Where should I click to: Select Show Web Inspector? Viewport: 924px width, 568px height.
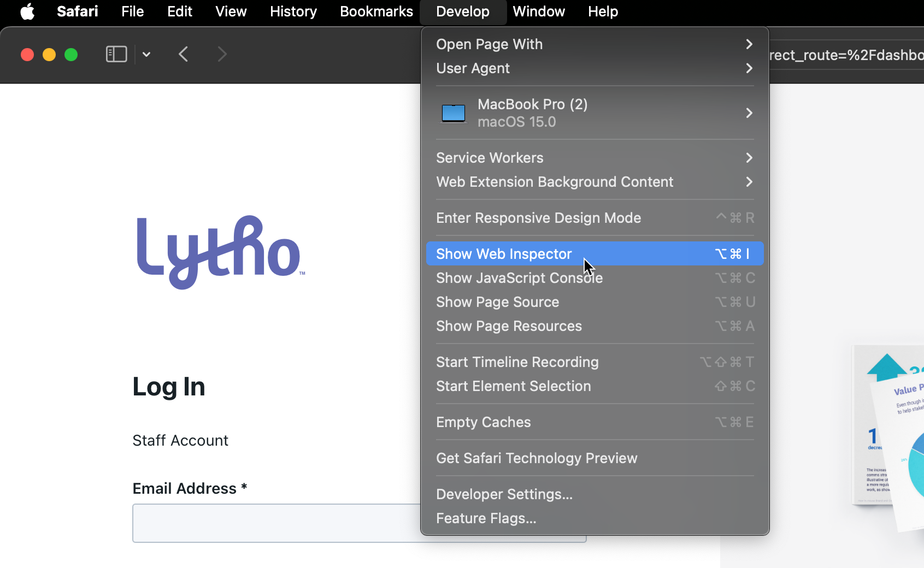595,254
